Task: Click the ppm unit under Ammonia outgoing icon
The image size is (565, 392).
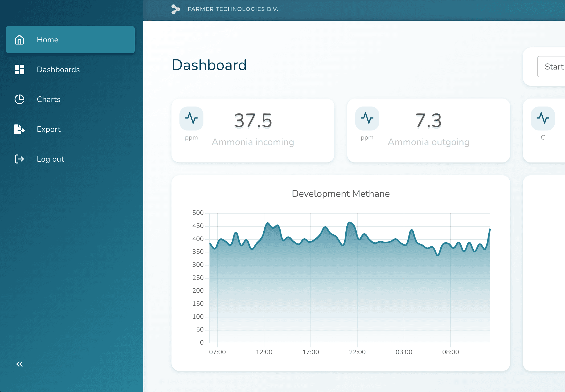Action: (367, 138)
